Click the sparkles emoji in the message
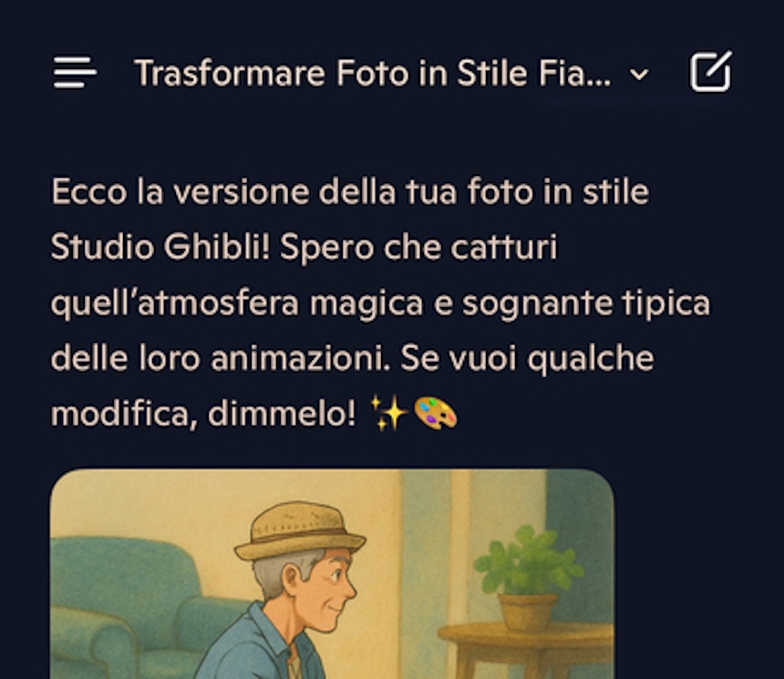This screenshot has width=784, height=679. 389,413
